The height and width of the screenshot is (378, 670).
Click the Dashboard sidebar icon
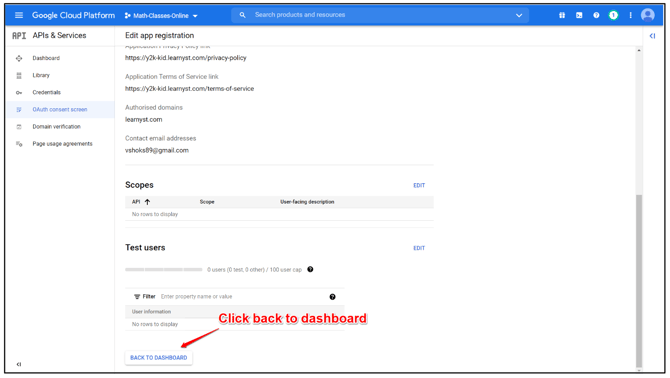pyautogui.click(x=19, y=58)
